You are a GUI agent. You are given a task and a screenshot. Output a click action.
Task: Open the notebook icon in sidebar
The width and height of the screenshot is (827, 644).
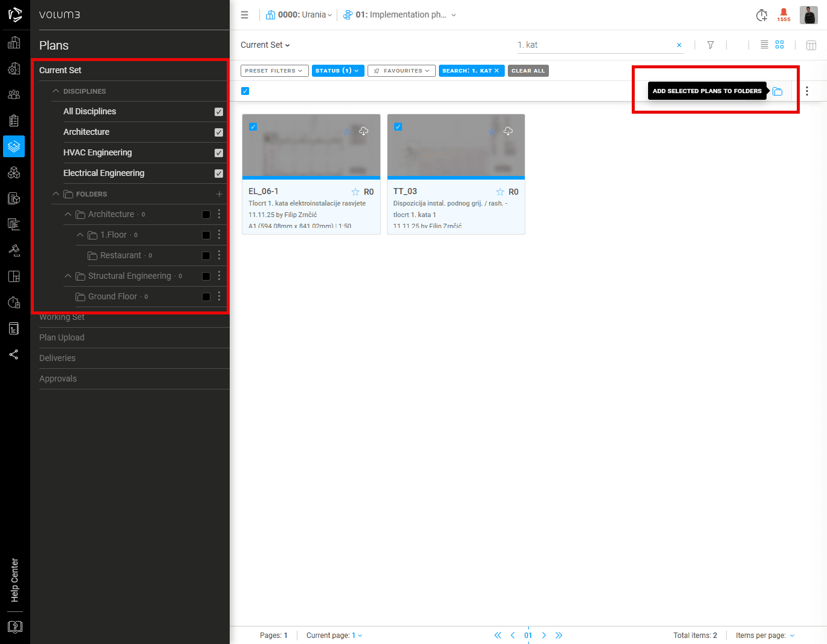pos(14,328)
